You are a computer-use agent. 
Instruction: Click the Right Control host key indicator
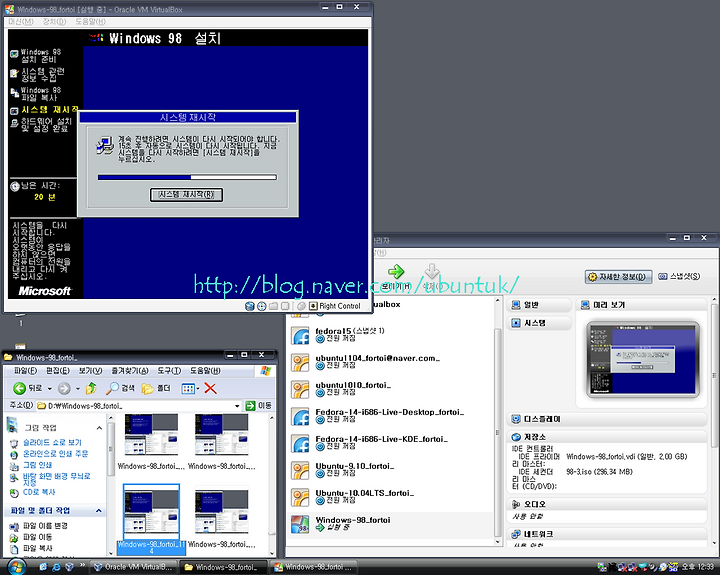(x=335, y=306)
